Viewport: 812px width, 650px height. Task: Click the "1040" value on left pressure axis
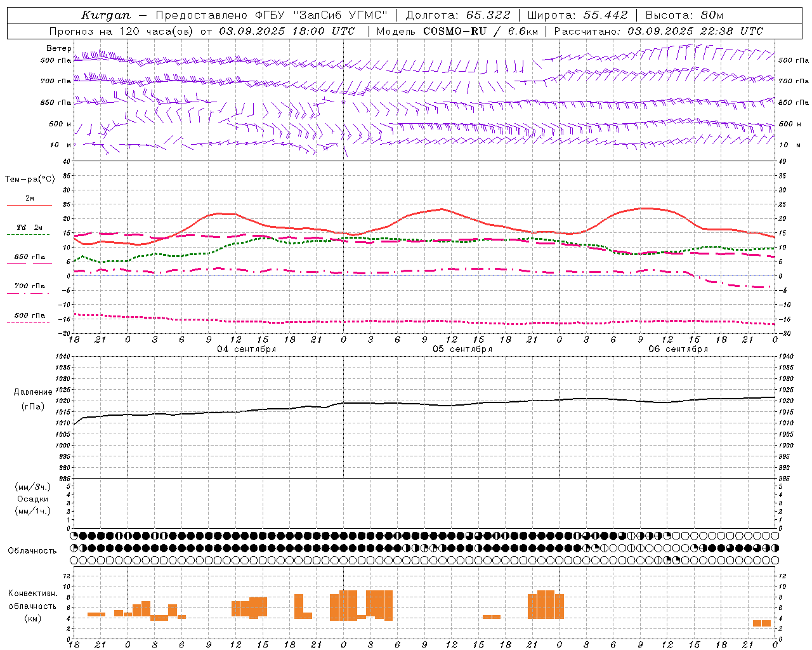pyautogui.click(x=63, y=356)
